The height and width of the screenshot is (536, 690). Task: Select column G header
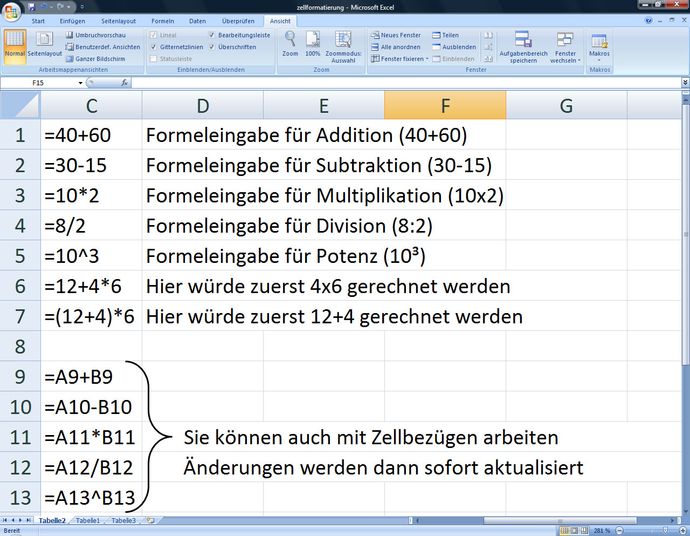566,106
